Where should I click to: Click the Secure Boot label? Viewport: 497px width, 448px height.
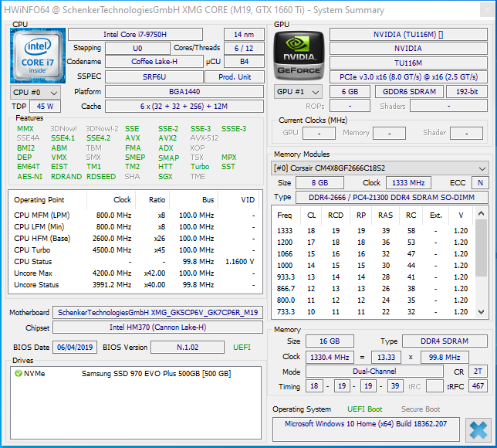tap(421, 409)
